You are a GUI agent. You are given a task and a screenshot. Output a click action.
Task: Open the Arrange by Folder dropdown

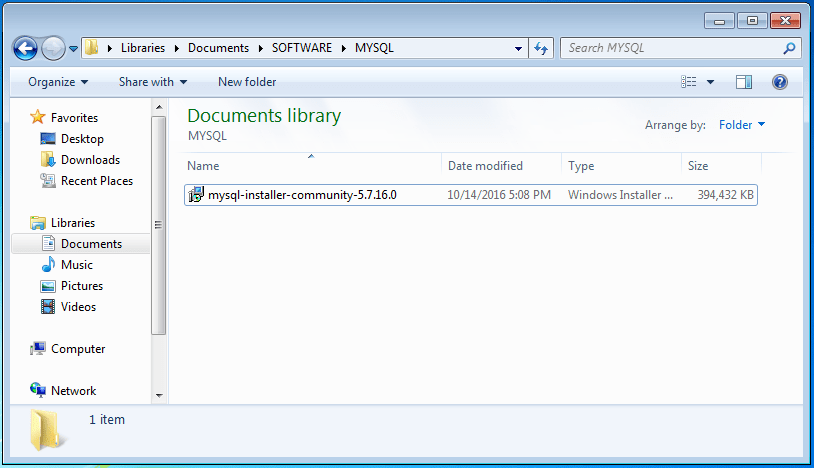[x=742, y=125]
